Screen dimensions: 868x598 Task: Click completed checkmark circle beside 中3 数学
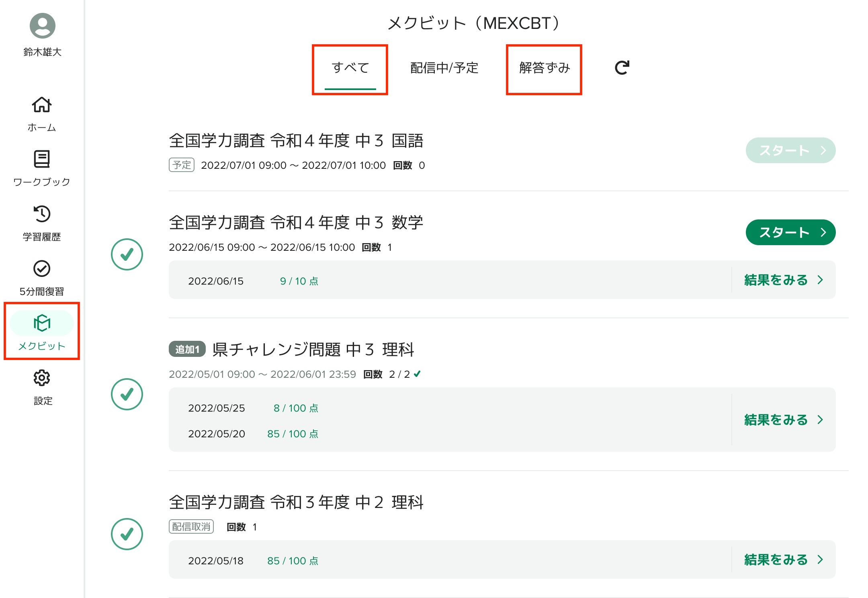(127, 254)
